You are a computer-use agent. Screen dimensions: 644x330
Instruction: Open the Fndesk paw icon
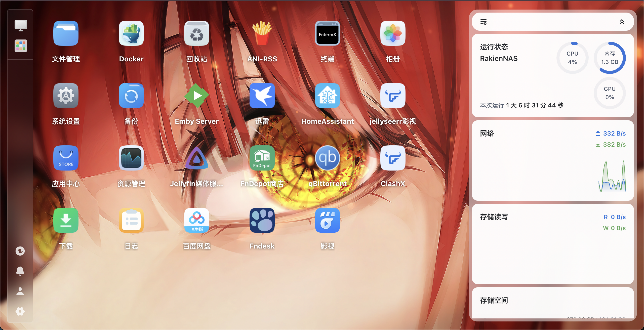click(262, 221)
